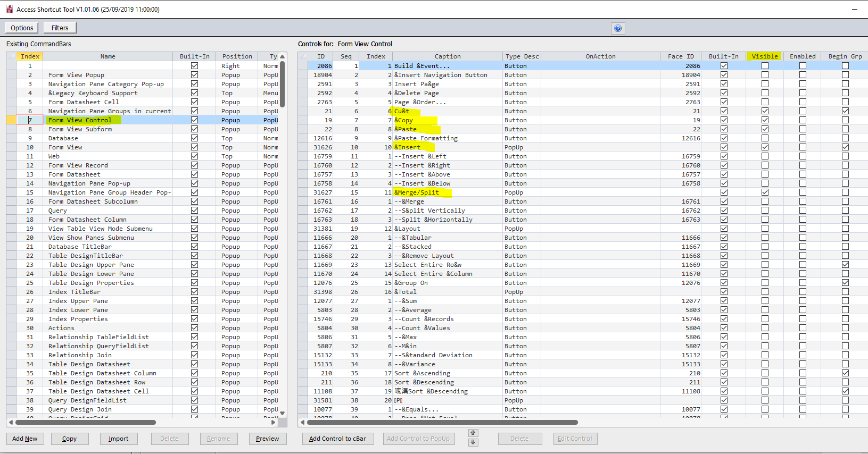Screen dimensions: 868x454
Task: Click the Access Shortcut Tool title icon
Action: click(9, 9)
